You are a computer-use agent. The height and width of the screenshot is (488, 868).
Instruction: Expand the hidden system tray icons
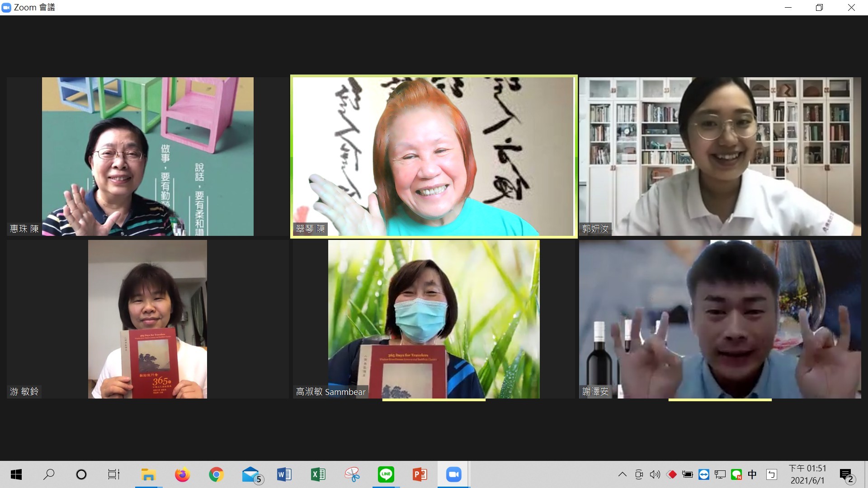pos(623,474)
